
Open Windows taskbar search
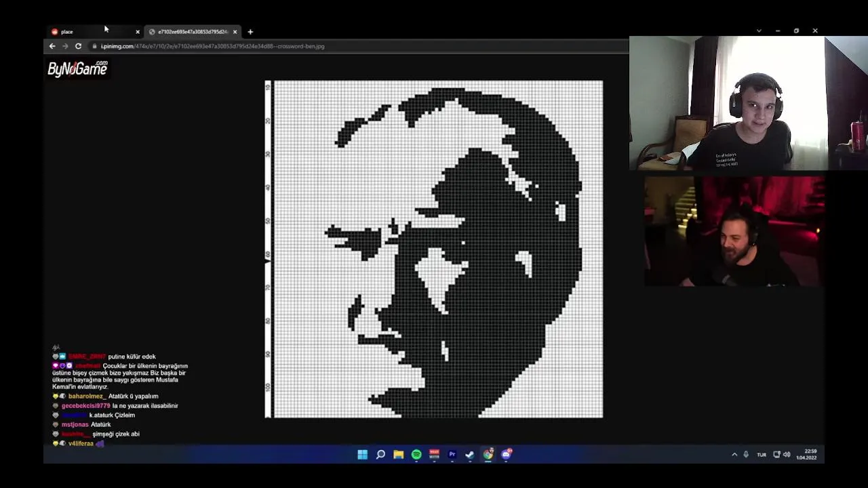click(380, 455)
